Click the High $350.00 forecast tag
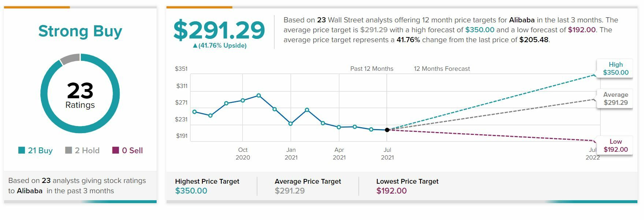The image size is (644, 220). (615, 69)
